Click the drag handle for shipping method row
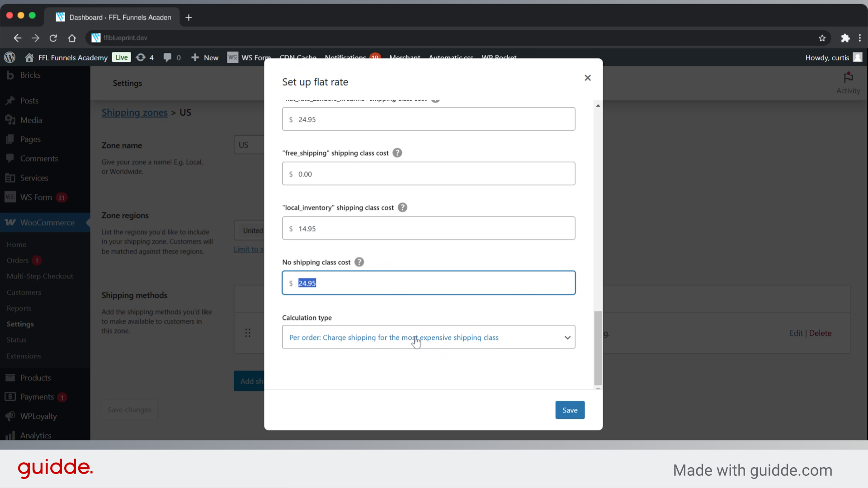The image size is (868, 488). coord(248,333)
